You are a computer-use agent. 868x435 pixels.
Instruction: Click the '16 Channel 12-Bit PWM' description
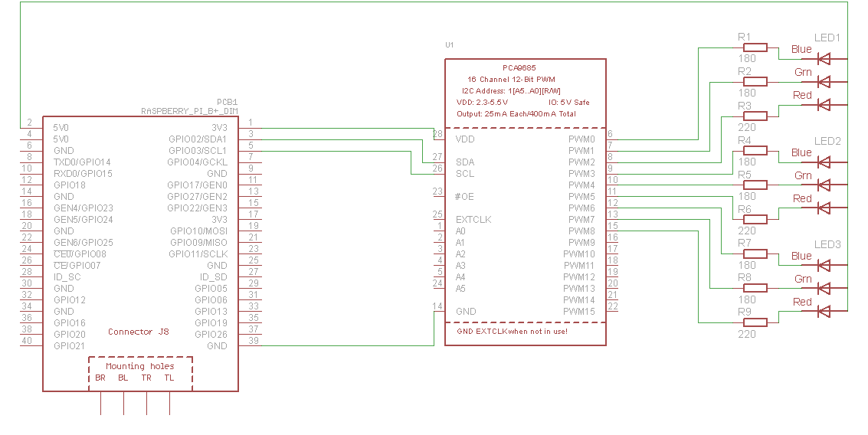pos(511,80)
